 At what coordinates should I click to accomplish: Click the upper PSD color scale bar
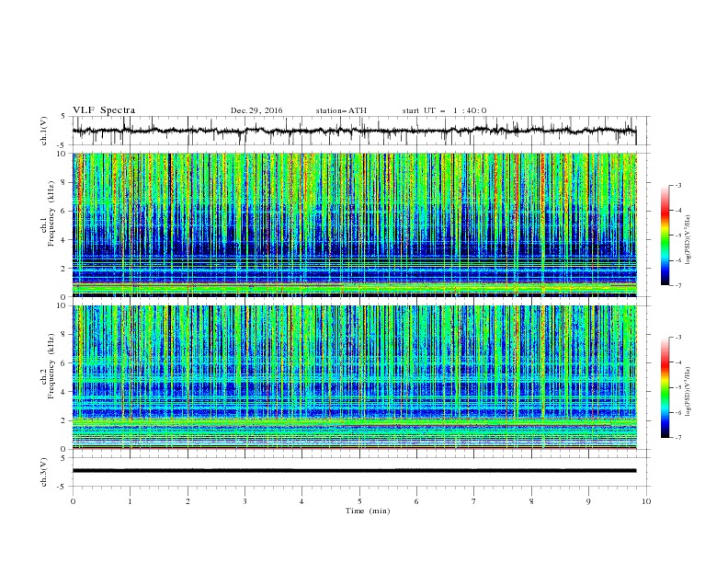(665, 236)
